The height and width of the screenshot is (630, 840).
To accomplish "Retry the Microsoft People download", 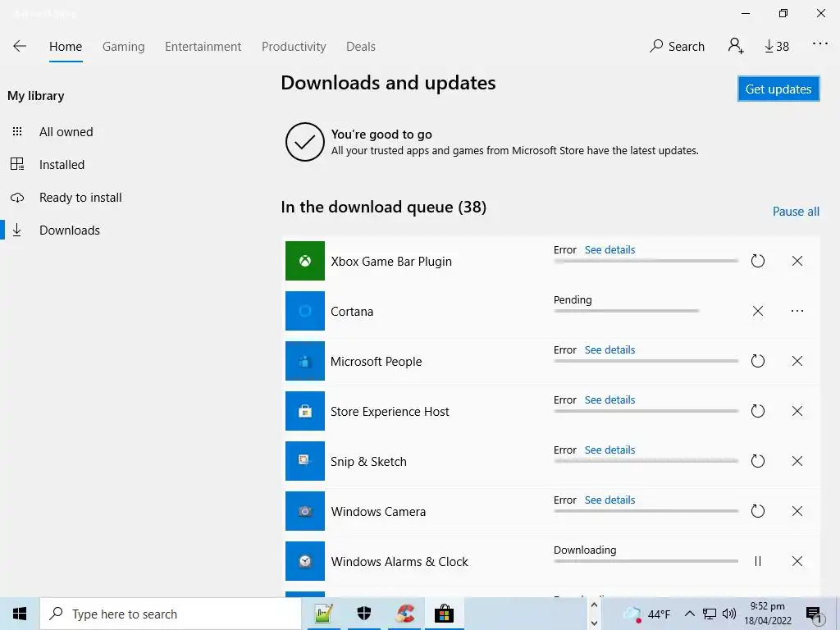I will 757,361.
